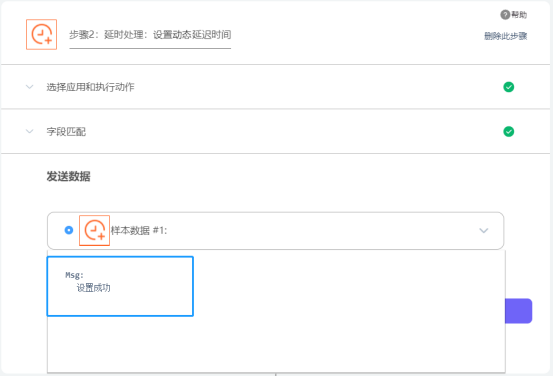554x376 pixels.
Task: Expand the 字段匹配 section chevron
Action: [30, 131]
